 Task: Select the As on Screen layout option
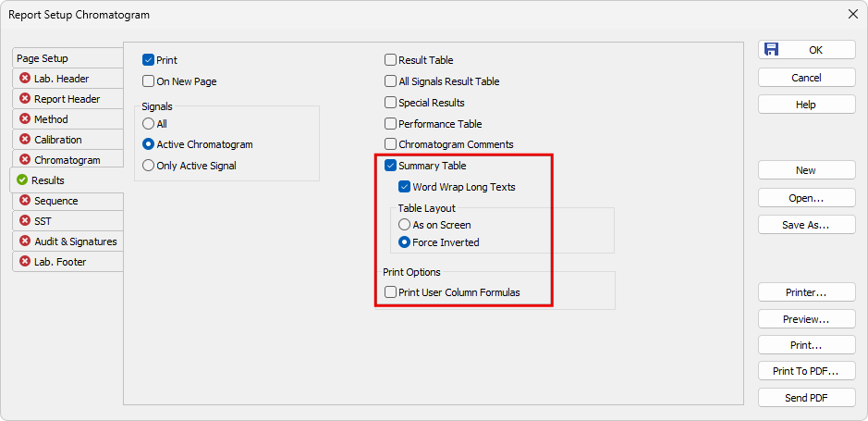(404, 225)
